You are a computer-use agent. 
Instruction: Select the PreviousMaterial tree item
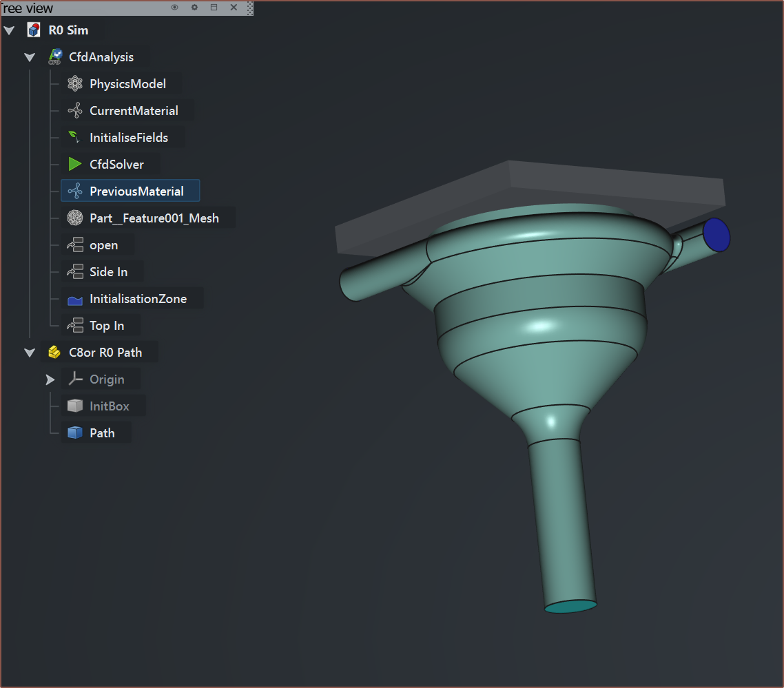click(x=136, y=191)
